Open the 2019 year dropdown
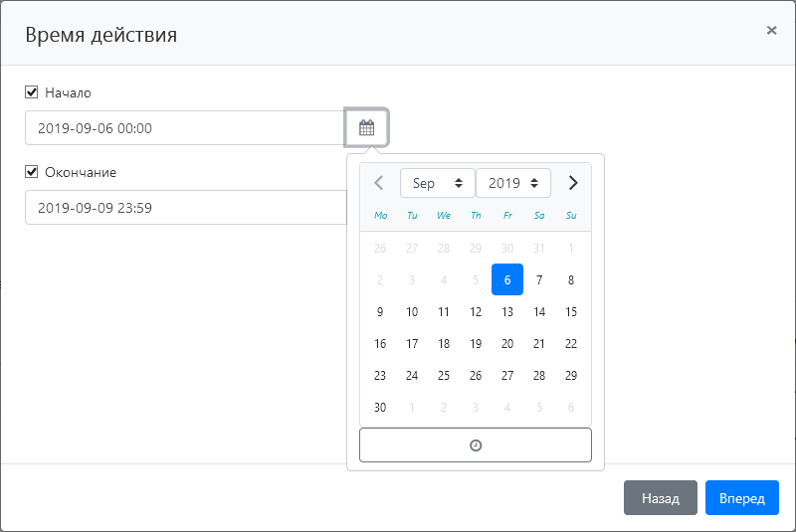 click(512, 183)
